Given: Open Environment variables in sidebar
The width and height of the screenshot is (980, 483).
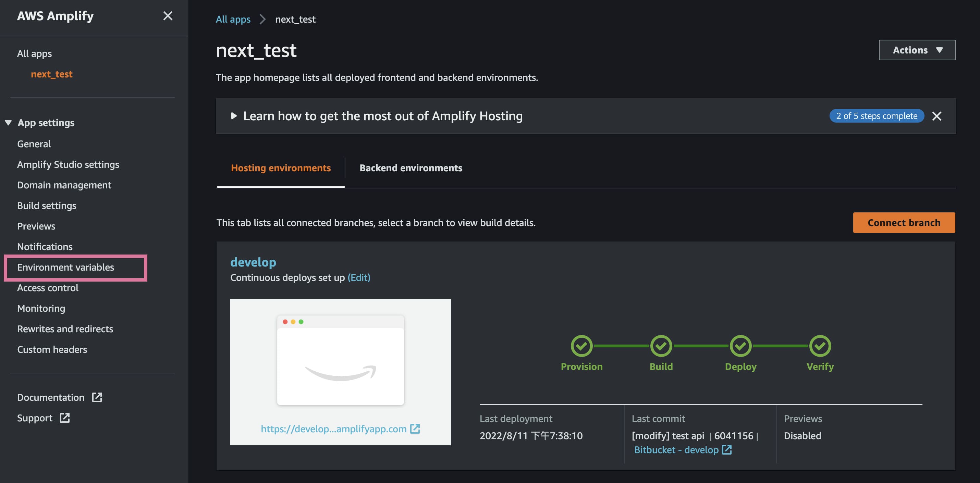Looking at the screenshot, I should coord(65,267).
